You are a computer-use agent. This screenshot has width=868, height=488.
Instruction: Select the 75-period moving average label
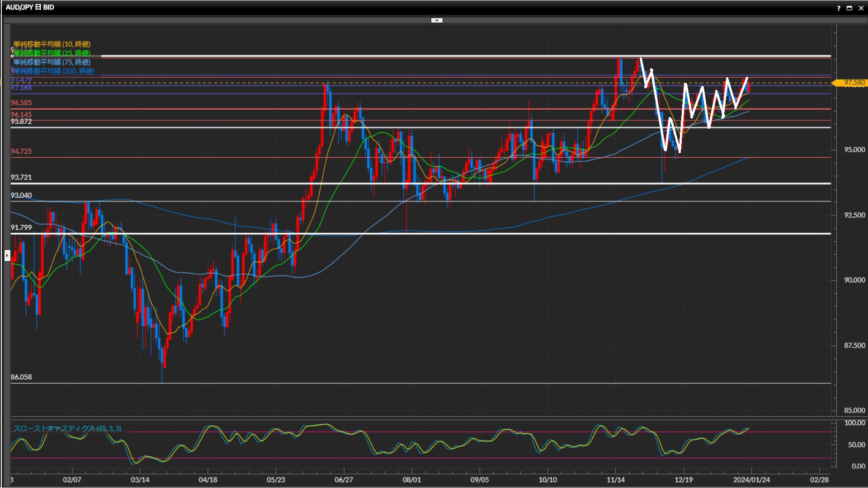click(x=52, y=62)
